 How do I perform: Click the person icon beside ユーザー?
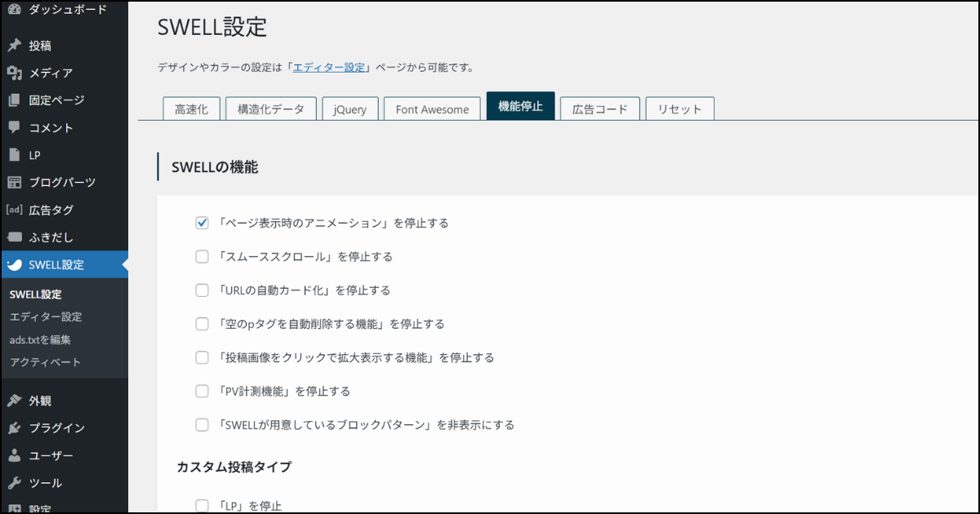pos(14,455)
